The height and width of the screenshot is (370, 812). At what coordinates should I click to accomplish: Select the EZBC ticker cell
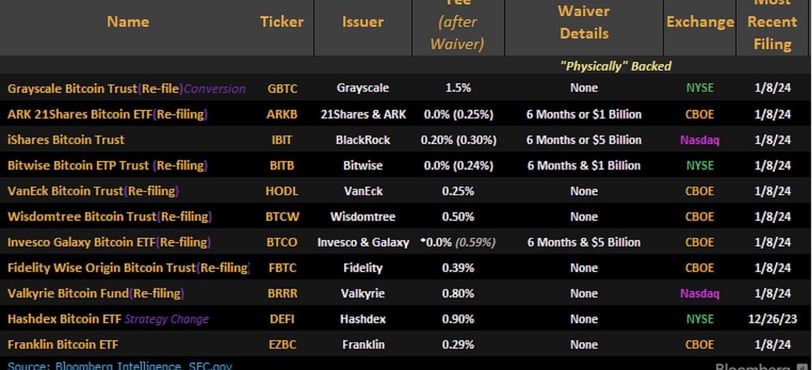point(282,345)
